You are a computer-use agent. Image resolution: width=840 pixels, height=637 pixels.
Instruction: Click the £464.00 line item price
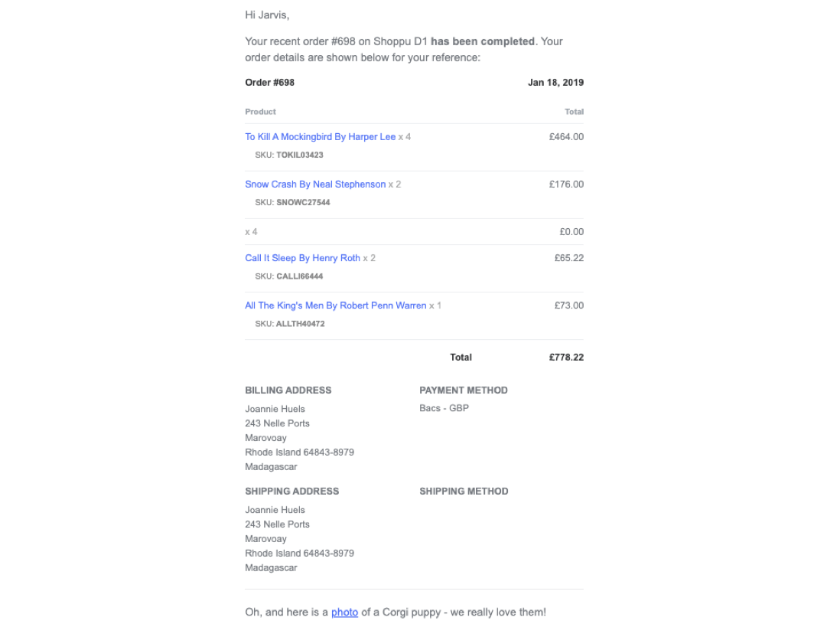[566, 137]
